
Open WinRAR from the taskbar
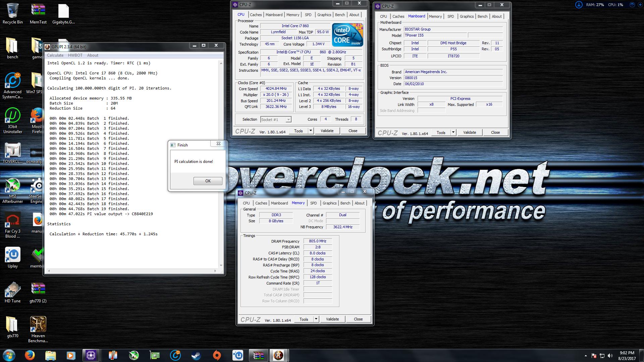[259, 355]
